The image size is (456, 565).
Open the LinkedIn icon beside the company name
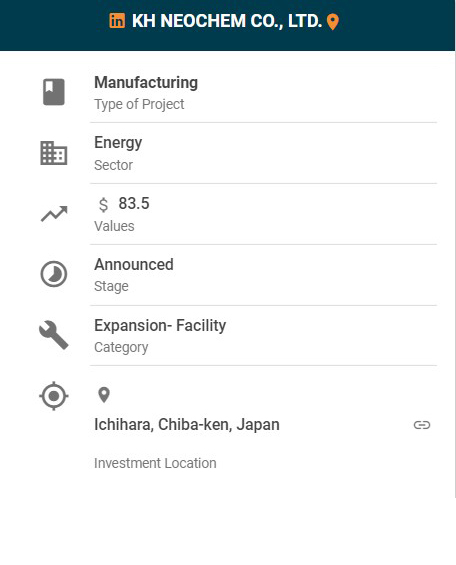(117, 21)
